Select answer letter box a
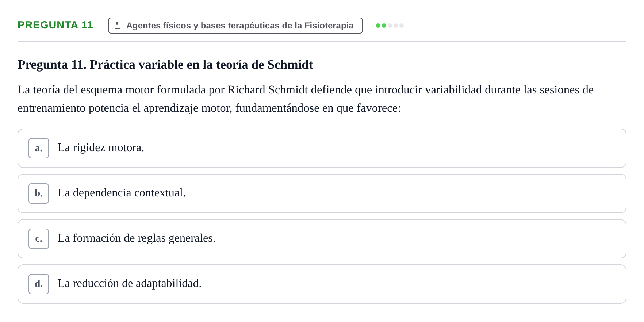Viewport: 644px width, 322px height. 39,148
